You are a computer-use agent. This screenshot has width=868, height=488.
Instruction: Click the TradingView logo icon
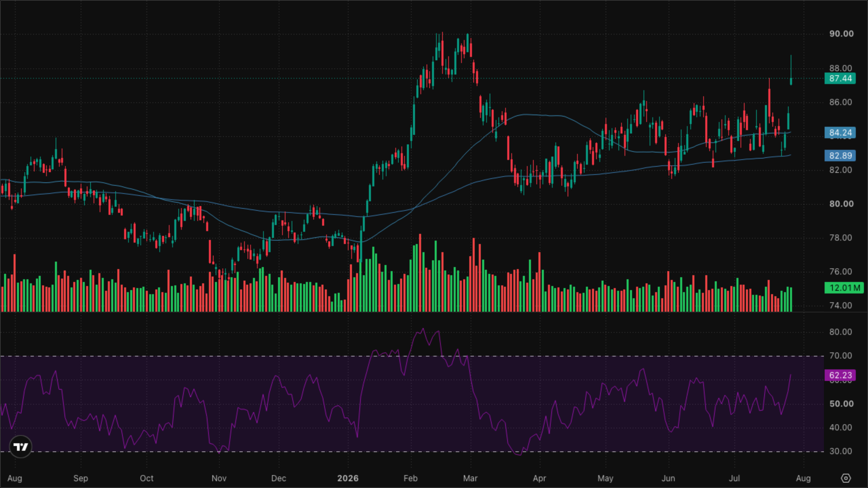point(21,447)
